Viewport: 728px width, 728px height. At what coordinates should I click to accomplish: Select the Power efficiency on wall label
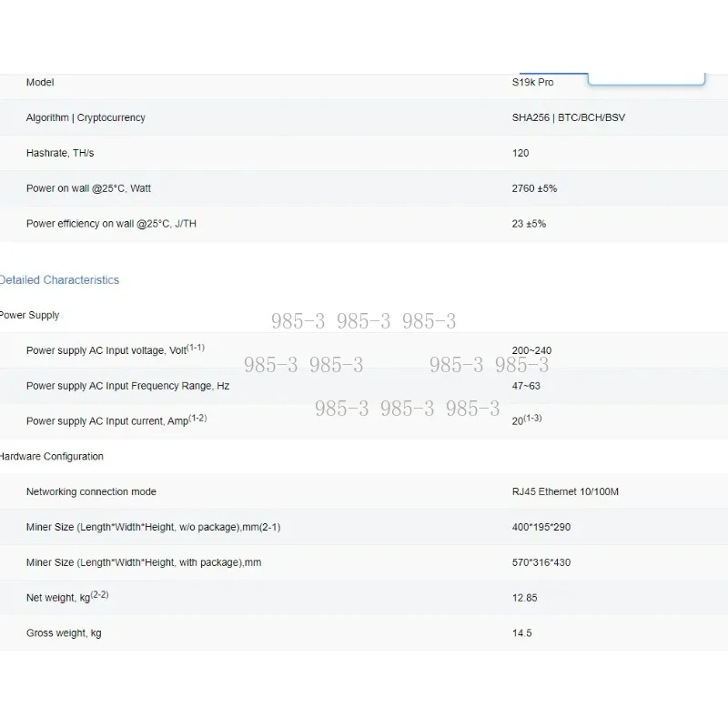pyautogui.click(x=111, y=224)
